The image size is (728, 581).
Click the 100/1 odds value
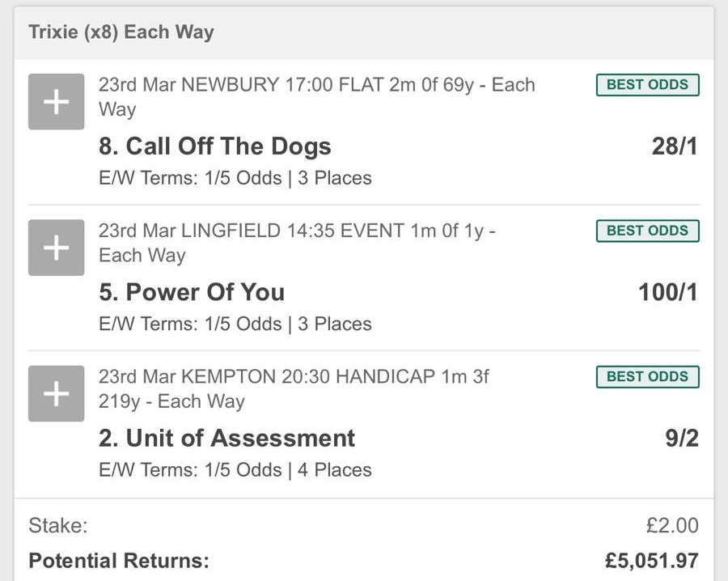(x=667, y=292)
